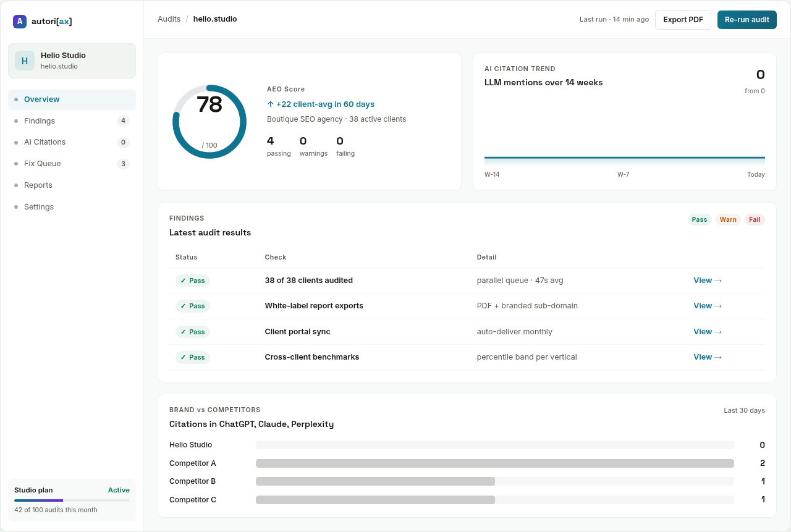View details for Client portal sync
Viewport: 791px width, 532px height.
coord(708,332)
